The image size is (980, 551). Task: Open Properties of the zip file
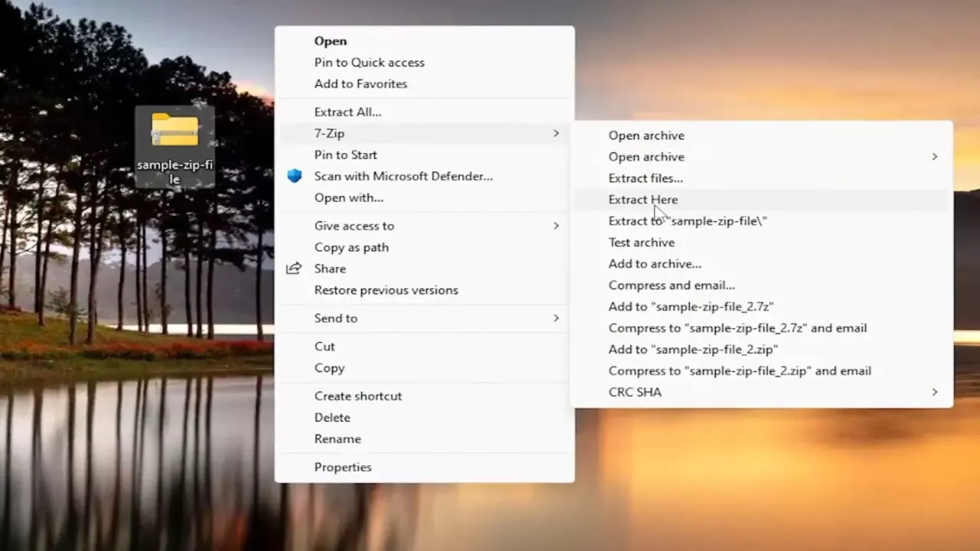[x=342, y=467]
